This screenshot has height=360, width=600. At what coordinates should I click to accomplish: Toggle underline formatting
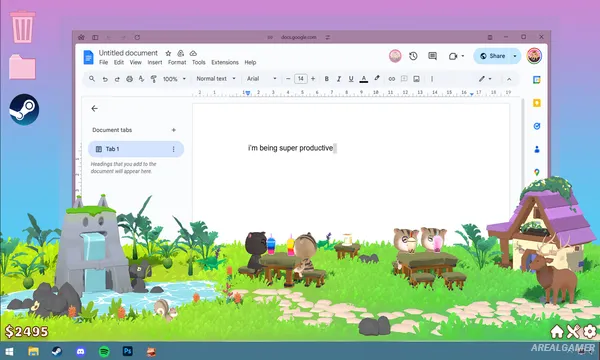(x=351, y=79)
